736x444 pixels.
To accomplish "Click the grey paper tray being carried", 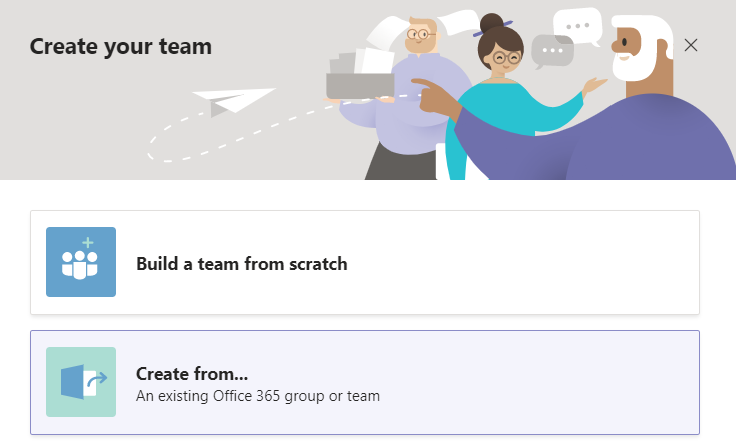I will (360, 86).
